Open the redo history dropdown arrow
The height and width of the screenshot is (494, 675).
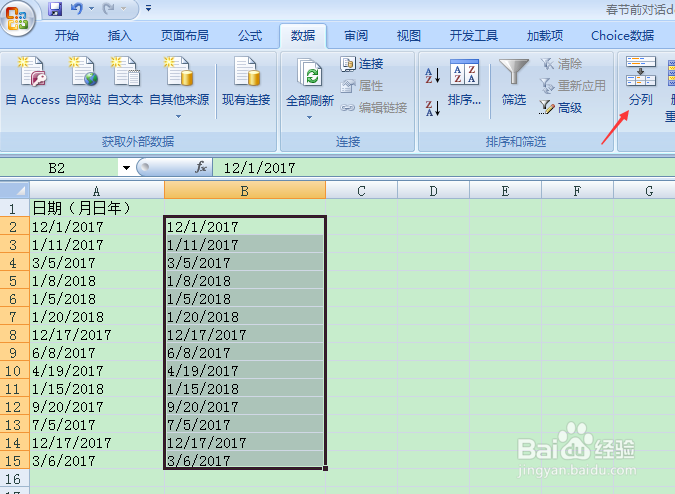coord(124,9)
